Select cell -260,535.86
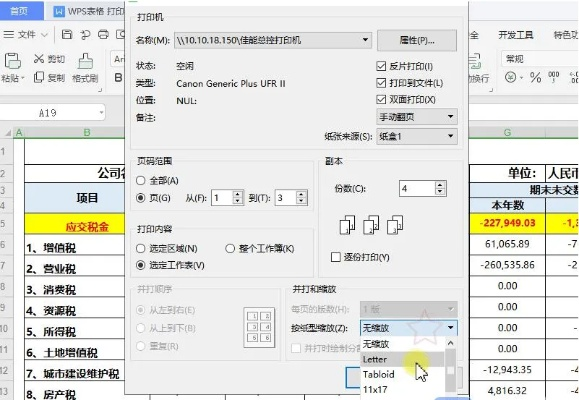The width and height of the screenshot is (579, 400). [507, 265]
